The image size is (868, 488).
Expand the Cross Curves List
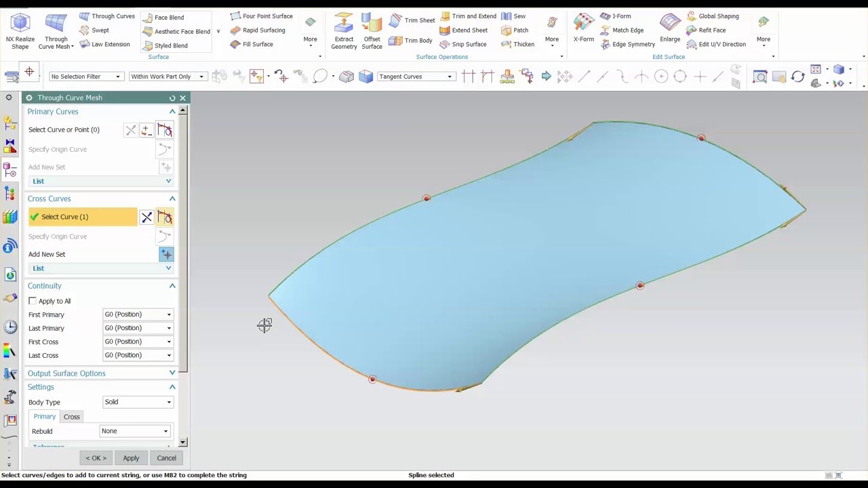point(100,268)
